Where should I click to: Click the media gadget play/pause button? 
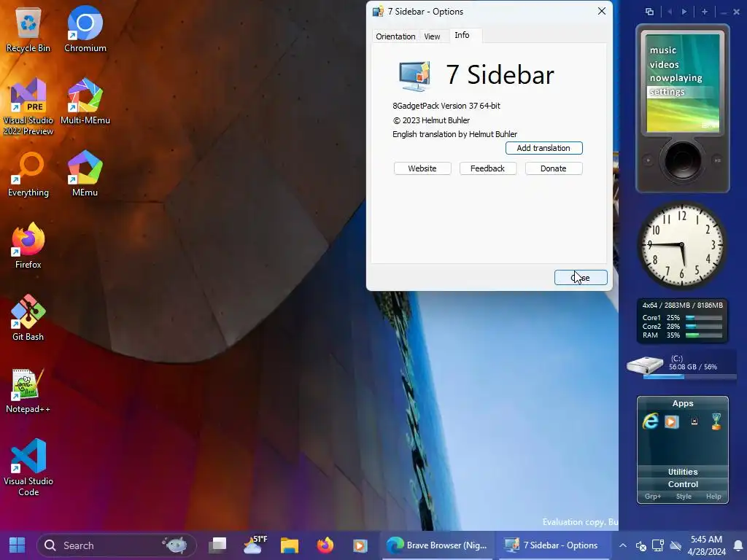click(x=718, y=160)
